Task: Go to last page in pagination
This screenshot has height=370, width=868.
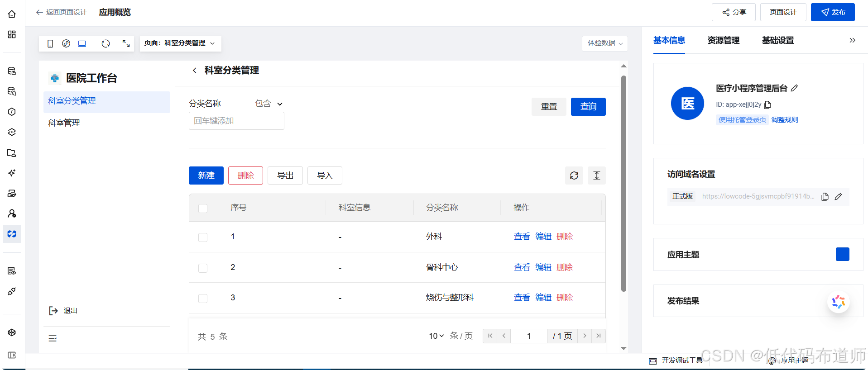Action: 599,336
